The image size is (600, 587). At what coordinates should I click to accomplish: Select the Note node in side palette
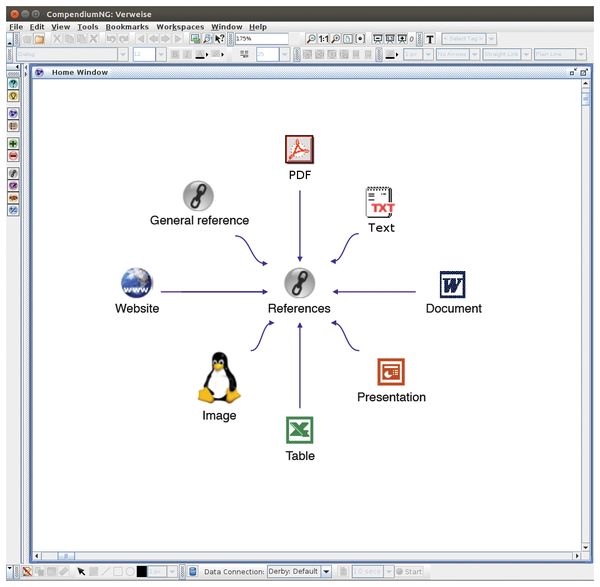(13, 186)
